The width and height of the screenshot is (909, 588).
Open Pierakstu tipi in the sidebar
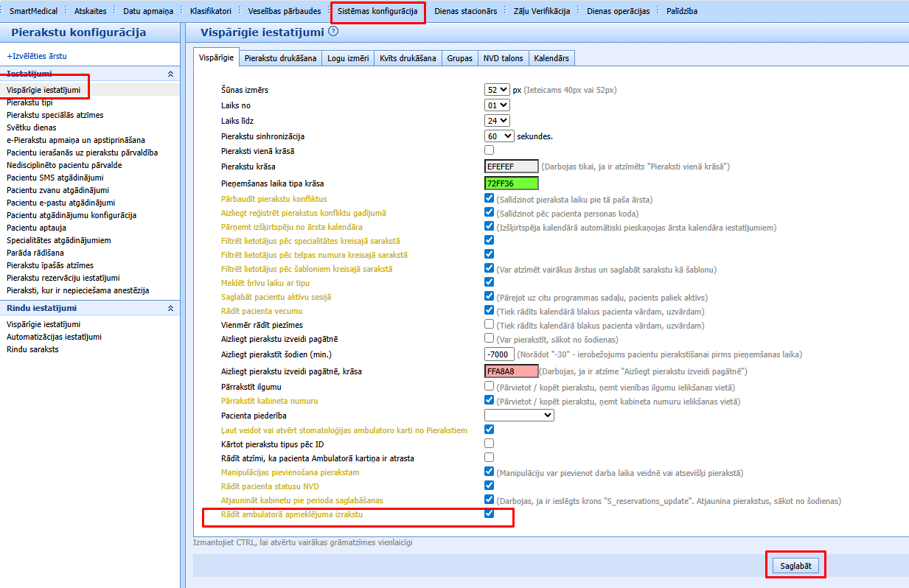(29, 102)
